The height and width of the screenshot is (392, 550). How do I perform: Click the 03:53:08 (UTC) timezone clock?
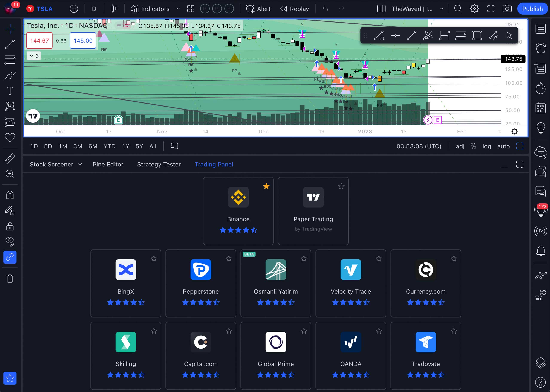coord(419,146)
